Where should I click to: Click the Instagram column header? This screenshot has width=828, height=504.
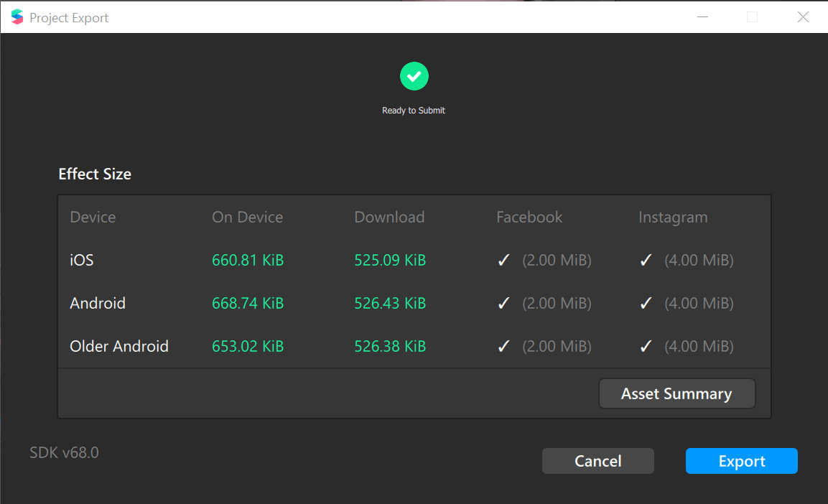click(x=673, y=218)
